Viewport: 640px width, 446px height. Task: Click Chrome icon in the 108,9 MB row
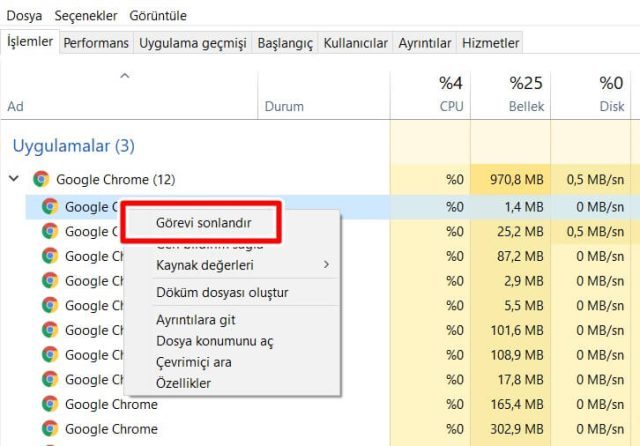pos(50,355)
